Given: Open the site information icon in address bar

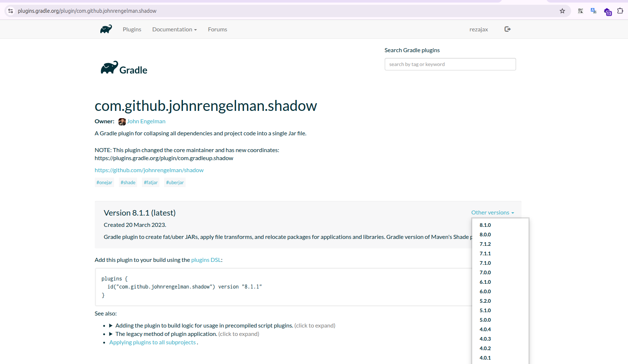Looking at the screenshot, I should click(11, 11).
